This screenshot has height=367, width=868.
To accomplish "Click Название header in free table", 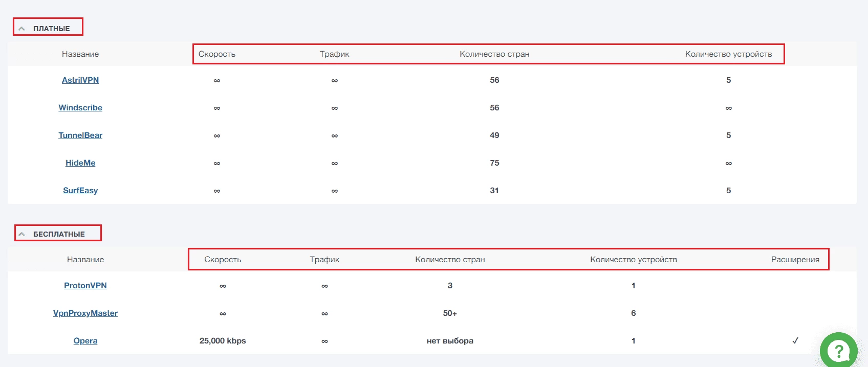I will [x=85, y=260].
